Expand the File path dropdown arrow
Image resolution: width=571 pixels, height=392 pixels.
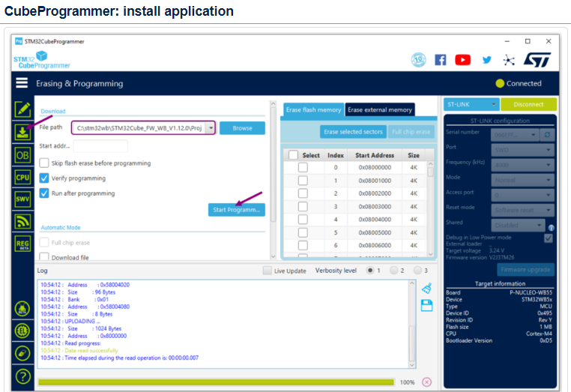click(211, 128)
